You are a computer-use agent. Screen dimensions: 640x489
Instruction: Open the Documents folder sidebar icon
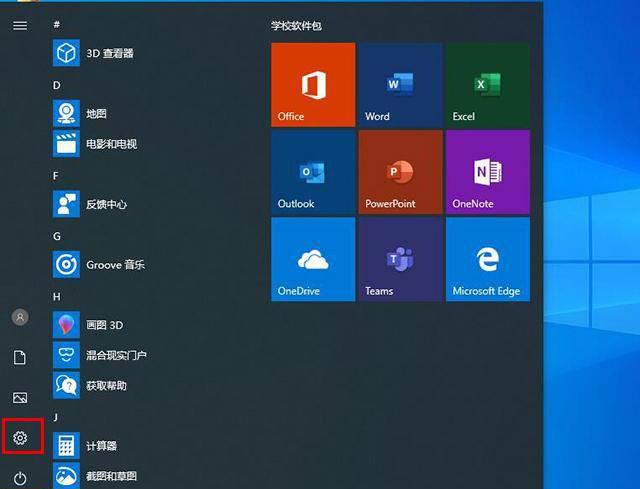tap(20, 357)
